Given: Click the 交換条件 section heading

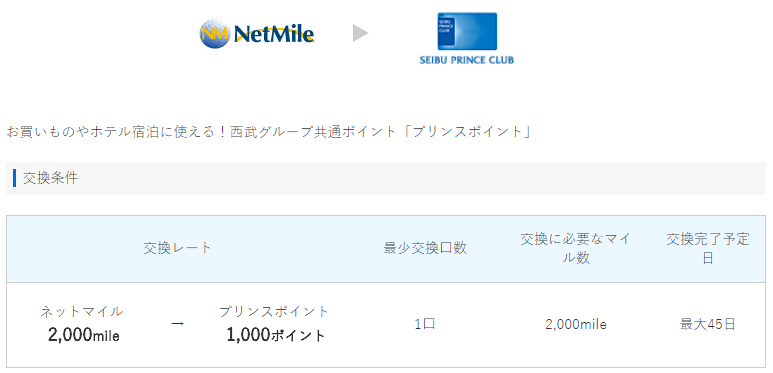Looking at the screenshot, I should (51, 178).
